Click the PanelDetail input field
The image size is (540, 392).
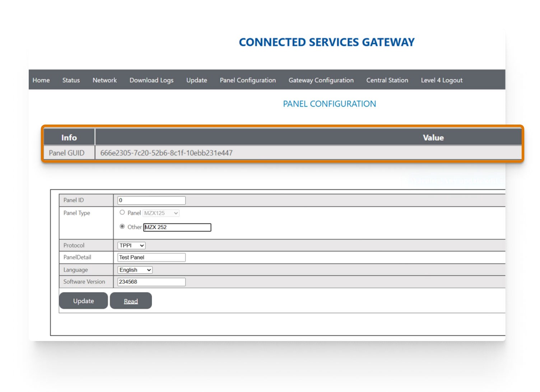pyautogui.click(x=152, y=257)
